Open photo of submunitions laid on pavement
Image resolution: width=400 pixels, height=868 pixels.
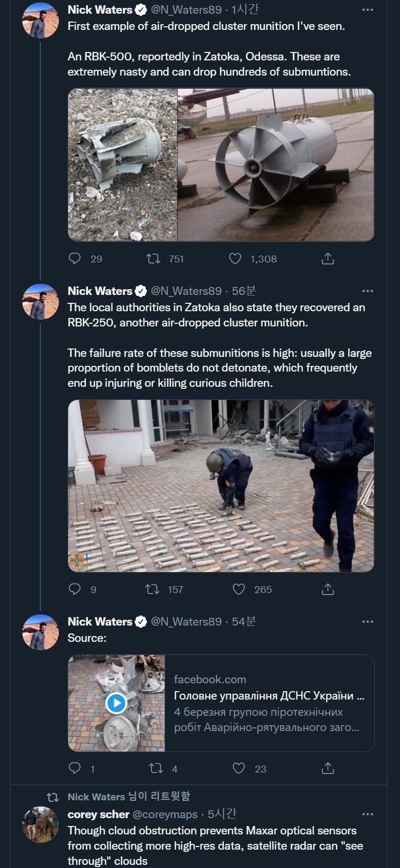pyautogui.click(x=221, y=485)
